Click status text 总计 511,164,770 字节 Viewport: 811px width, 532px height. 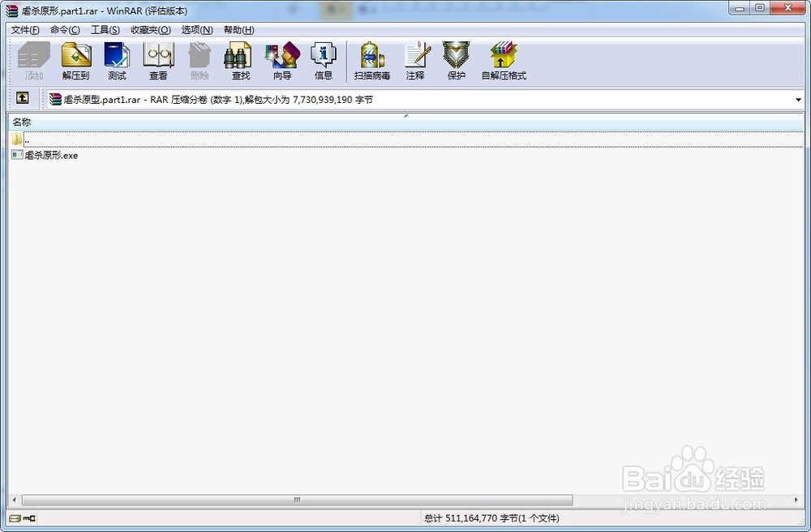click(x=491, y=518)
